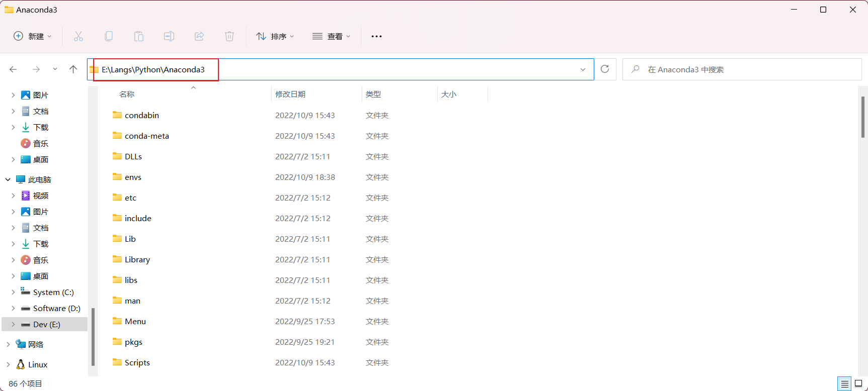Click the file list vertical scrollbar
This screenshot has width=868, height=391.
click(x=863, y=117)
